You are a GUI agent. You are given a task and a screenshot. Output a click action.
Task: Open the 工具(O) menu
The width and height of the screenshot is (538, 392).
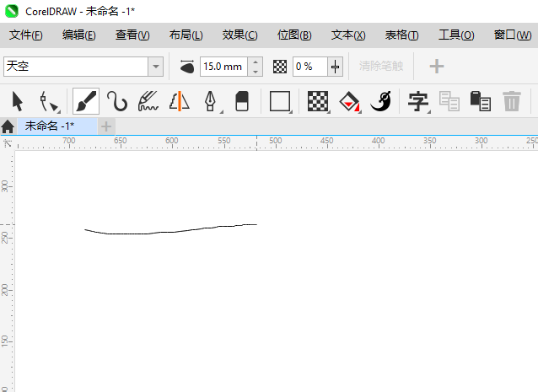click(456, 35)
